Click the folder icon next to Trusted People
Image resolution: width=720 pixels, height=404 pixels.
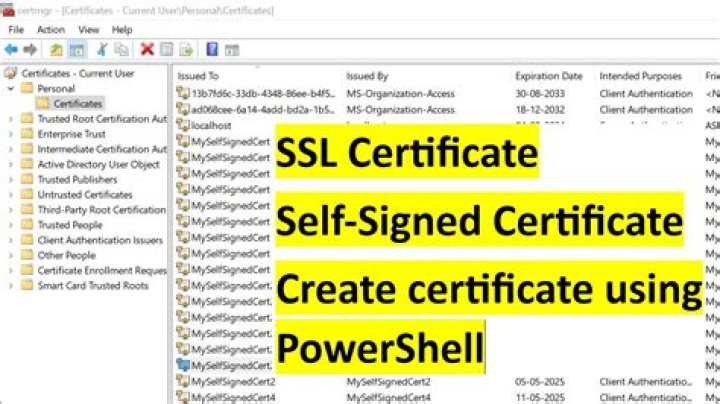pos(28,224)
